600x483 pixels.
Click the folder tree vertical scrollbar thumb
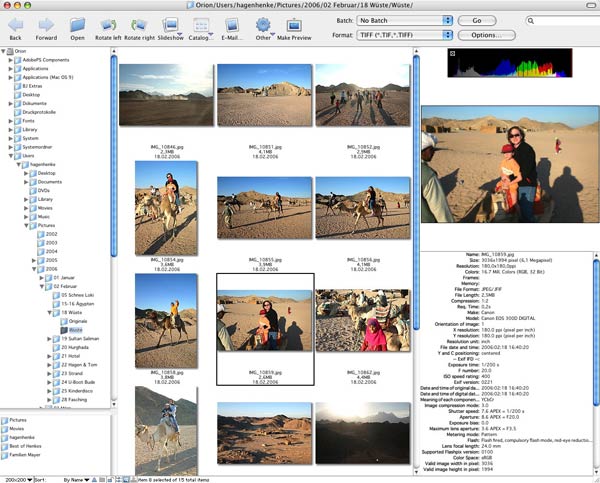pos(114,156)
